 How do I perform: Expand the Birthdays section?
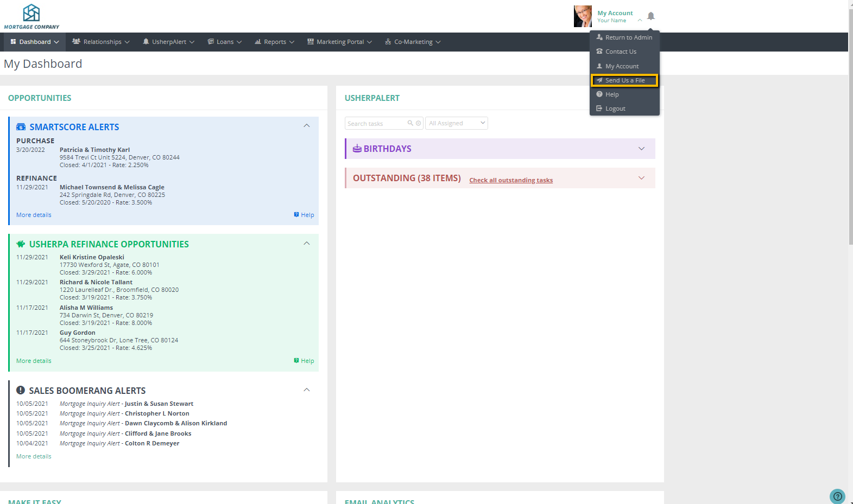[641, 149]
